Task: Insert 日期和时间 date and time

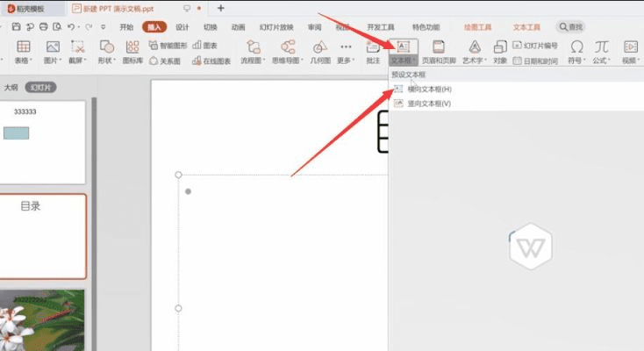Action: [x=535, y=61]
